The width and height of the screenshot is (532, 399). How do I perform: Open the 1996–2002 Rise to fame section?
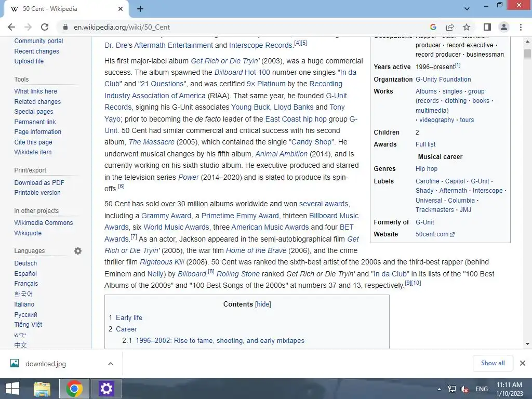click(x=220, y=341)
